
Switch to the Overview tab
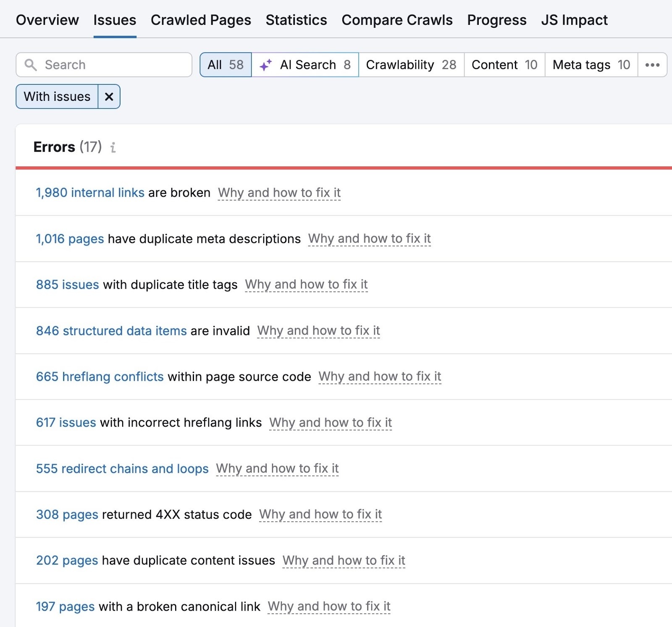pyautogui.click(x=47, y=20)
